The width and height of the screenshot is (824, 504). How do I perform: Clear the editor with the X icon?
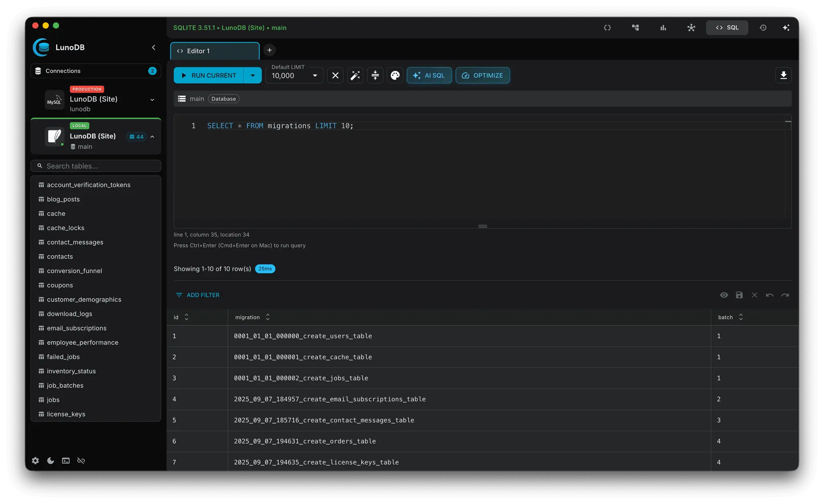335,76
